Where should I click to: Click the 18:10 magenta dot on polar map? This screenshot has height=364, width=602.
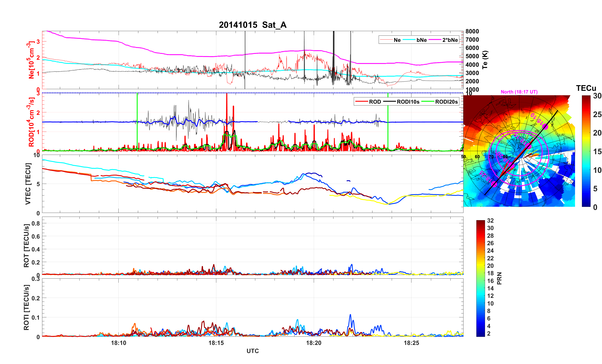click(545, 126)
